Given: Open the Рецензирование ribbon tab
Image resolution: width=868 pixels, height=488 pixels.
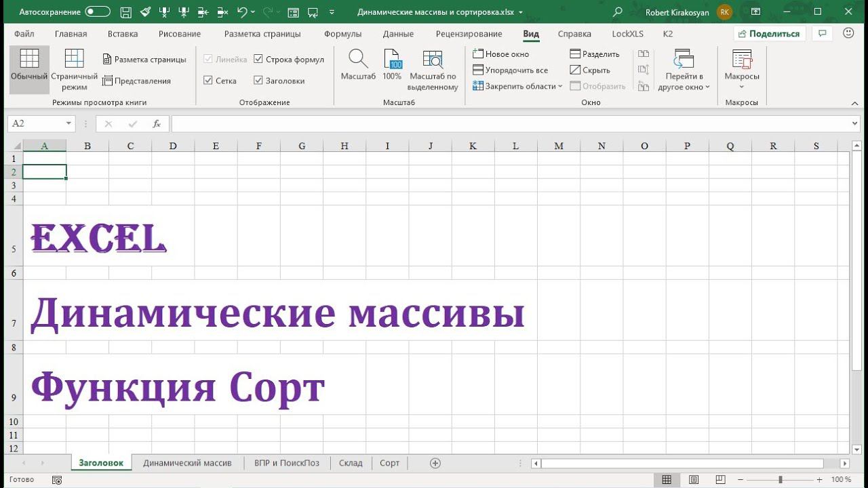Looking at the screenshot, I should 469,34.
